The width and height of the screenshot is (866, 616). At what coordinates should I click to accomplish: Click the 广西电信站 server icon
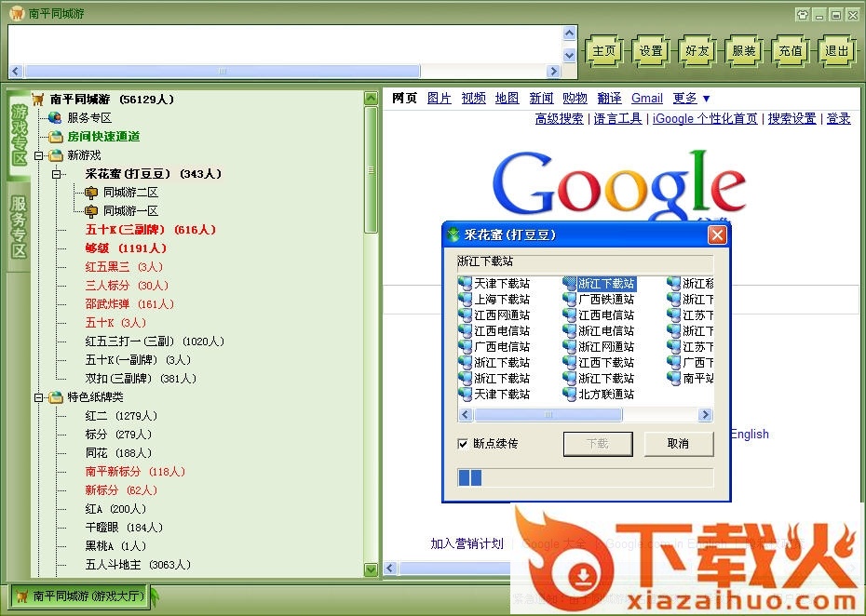tap(465, 347)
